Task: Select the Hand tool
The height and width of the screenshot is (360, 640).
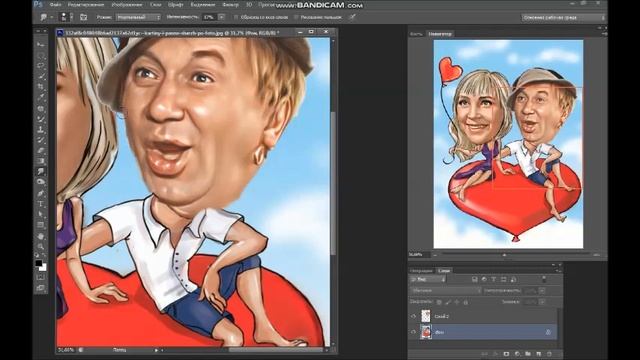Action: coord(41,236)
